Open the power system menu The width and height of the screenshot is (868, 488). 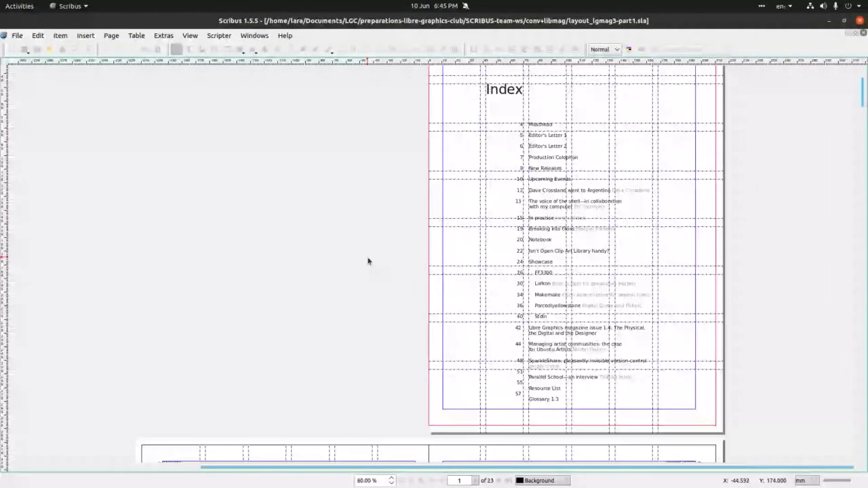852,6
